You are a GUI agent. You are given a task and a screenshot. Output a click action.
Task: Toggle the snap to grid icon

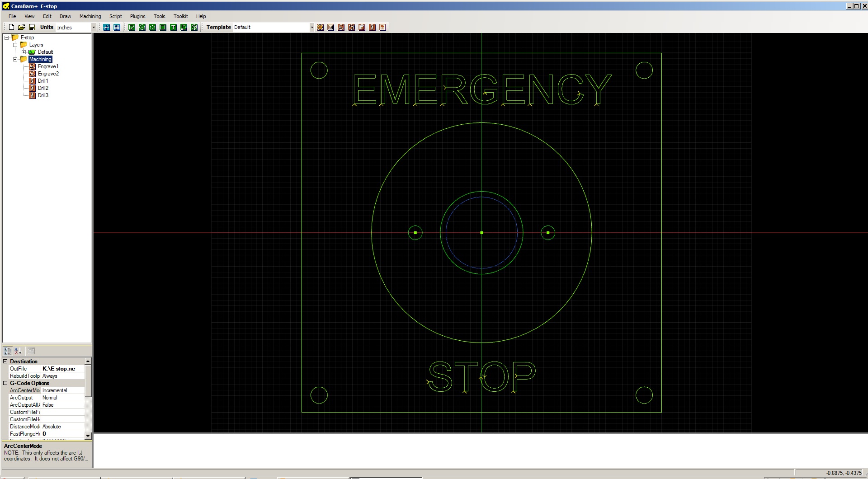click(106, 27)
